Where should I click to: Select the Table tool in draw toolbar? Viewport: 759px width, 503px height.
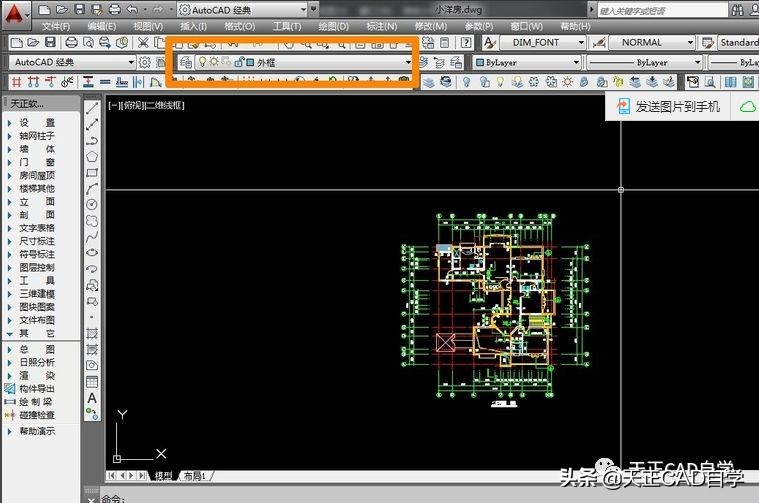pyautogui.click(x=92, y=381)
